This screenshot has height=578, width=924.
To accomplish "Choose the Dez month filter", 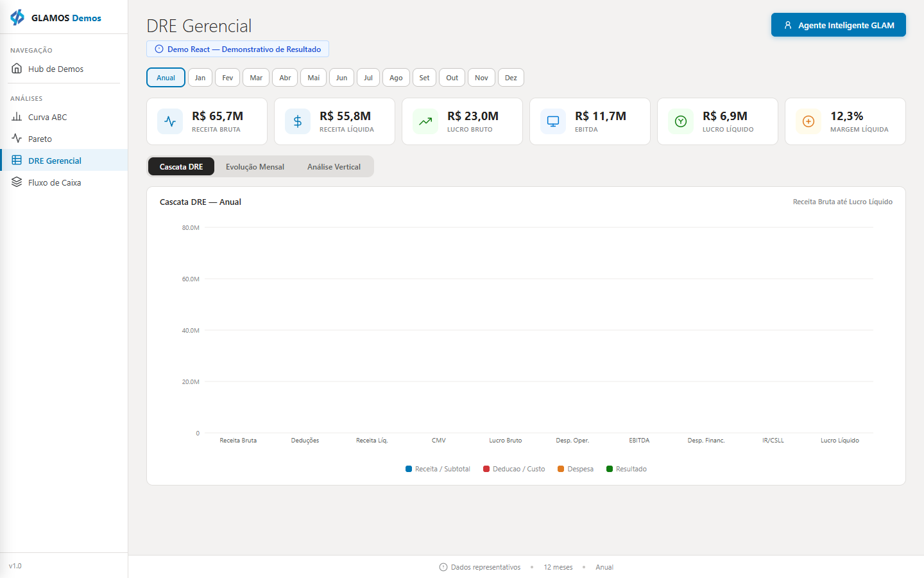I will coord(511,78).
